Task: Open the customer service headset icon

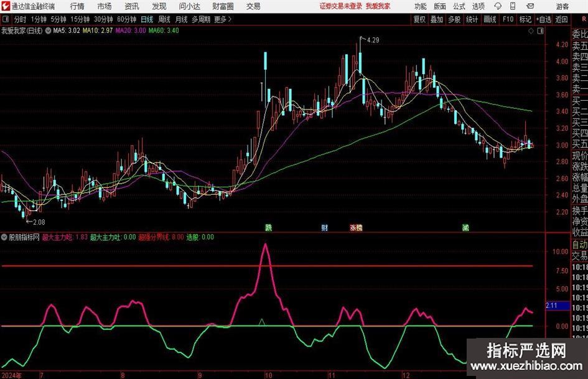Action: 498,6
